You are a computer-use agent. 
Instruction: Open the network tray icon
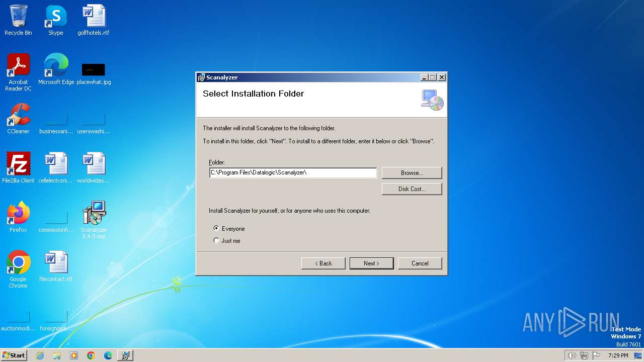tap(584, 355)
